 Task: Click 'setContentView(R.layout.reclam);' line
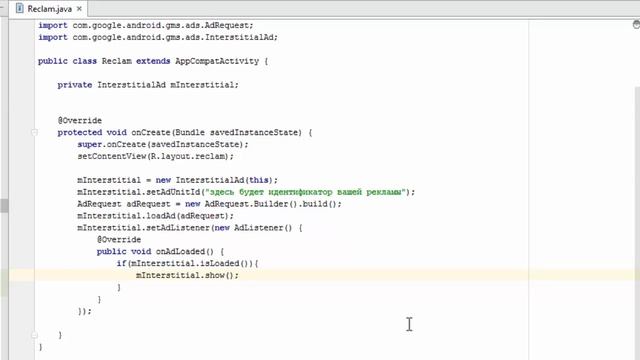pos(156,156)
